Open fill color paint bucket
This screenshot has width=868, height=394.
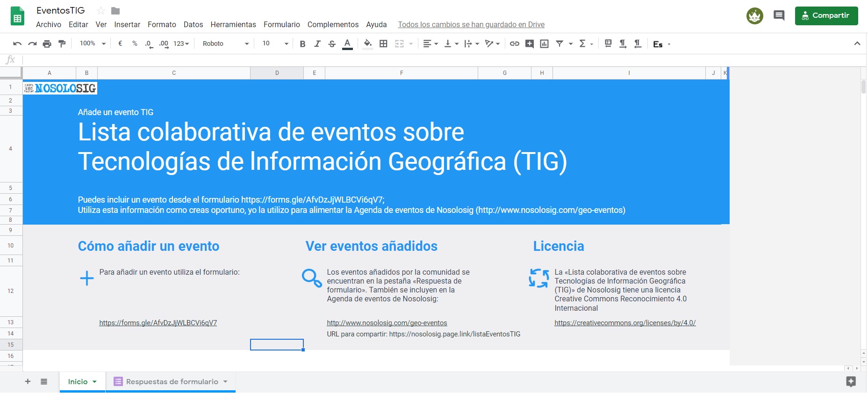(368, 44)
